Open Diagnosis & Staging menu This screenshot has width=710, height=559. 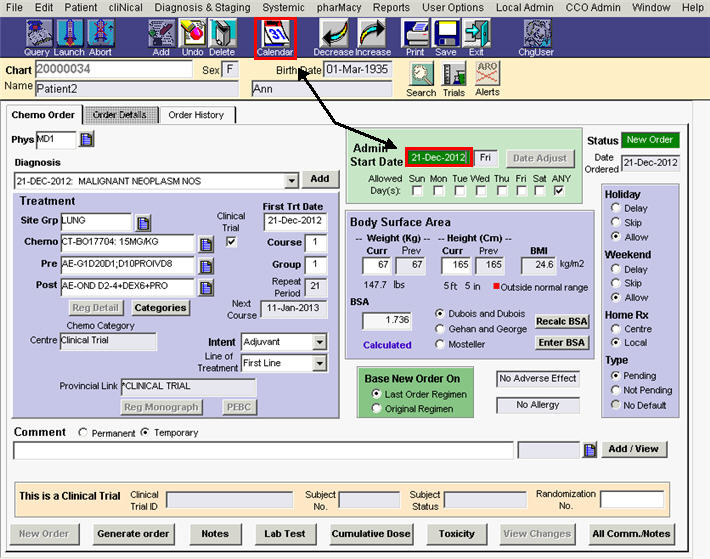coord(202,7)
